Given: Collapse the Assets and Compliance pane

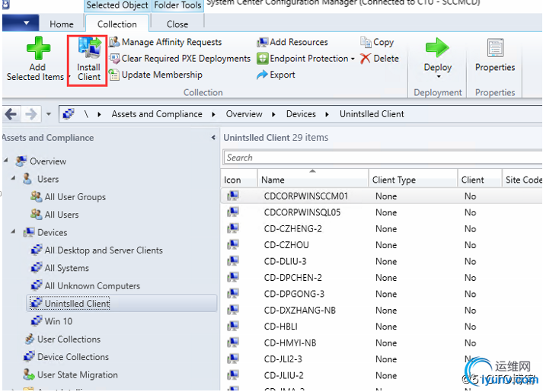Looking at the screenshot, I should (x=213, y=138).
